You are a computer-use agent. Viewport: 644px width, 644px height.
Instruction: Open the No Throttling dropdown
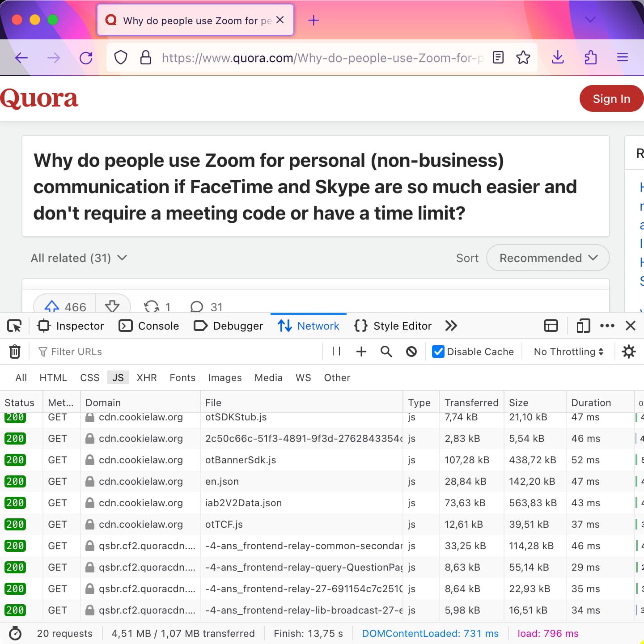tap(568, 352)
